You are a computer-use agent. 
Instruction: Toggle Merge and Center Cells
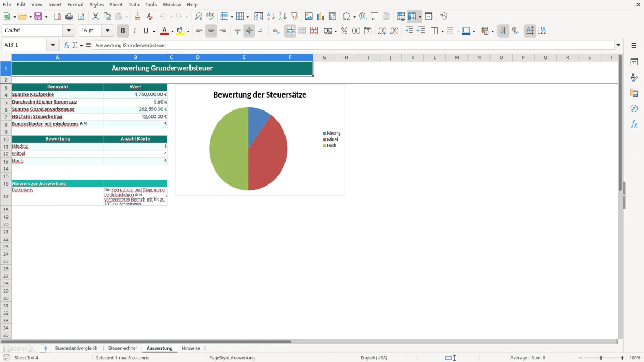coord(290,31)
